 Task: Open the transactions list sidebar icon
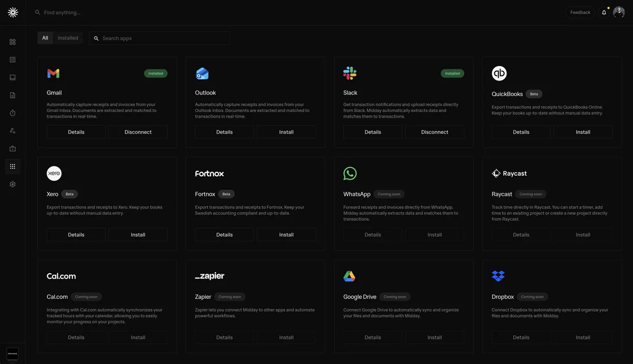(x=13, y=60)
